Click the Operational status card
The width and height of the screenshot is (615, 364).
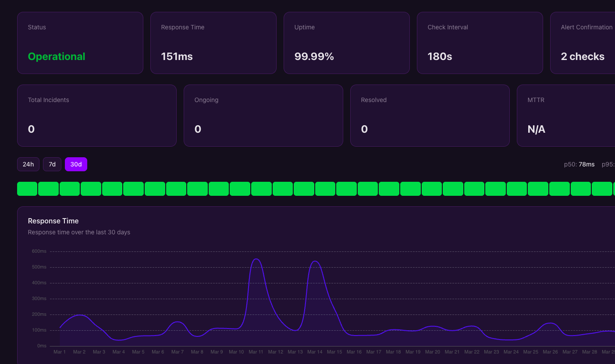80,42
